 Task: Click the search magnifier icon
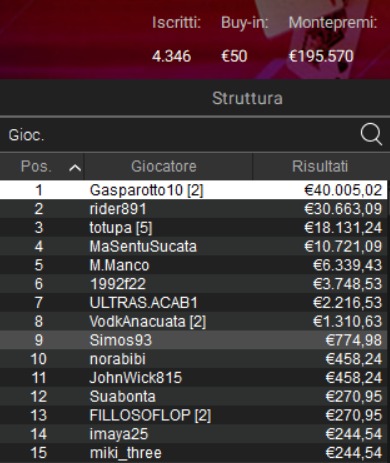pos(371,135)
